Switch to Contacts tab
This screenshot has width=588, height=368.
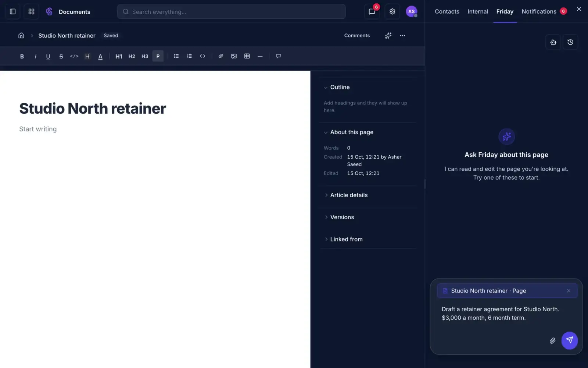click(447, 11)
